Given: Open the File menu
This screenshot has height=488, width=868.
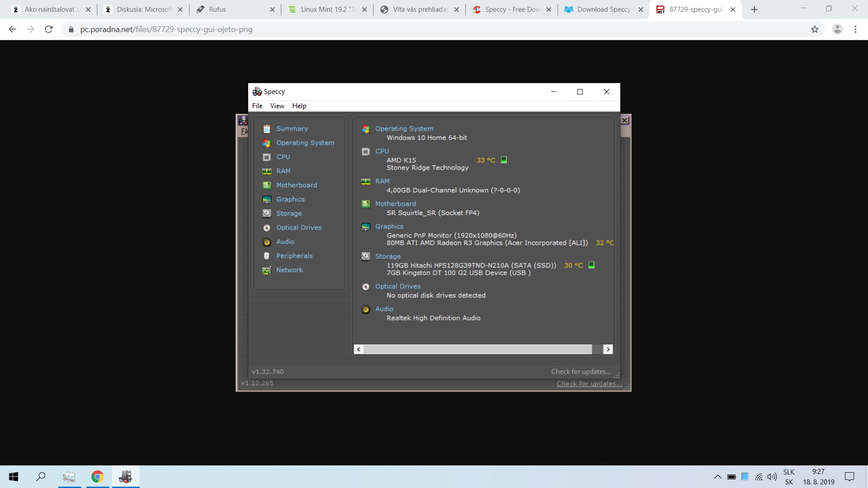Looking at the screenshot, I should tap(257, 106).
